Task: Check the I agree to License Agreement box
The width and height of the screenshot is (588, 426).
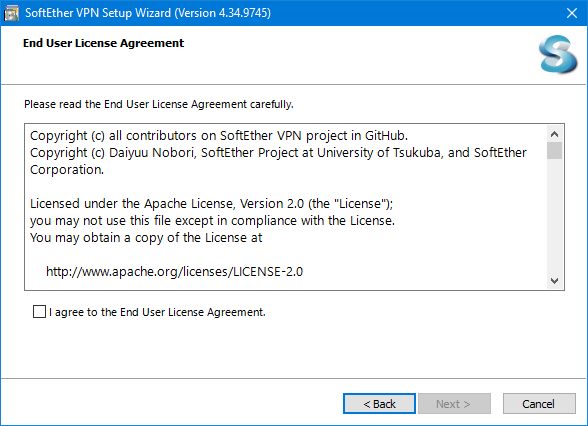Action: tap(39, 312)
